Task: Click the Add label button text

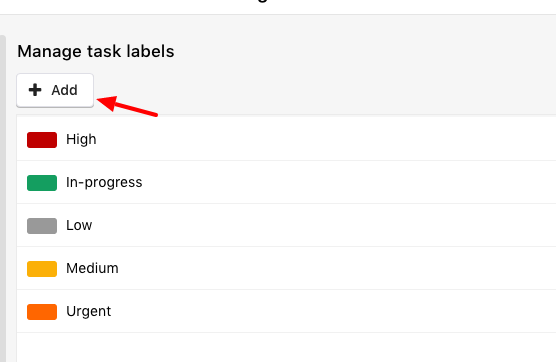Action: (64, 90)
